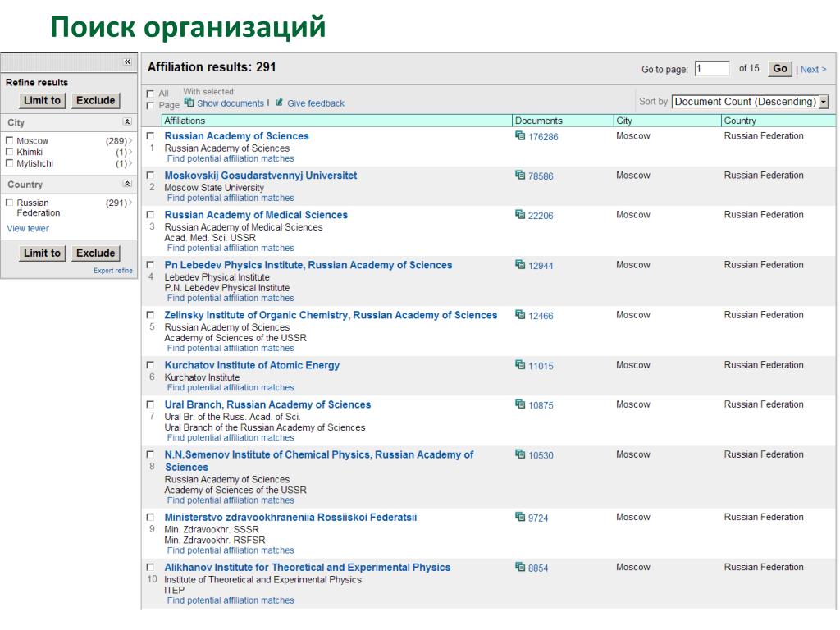Viewport: 840px width, 630px height.
Task: Click documents icon beside count 22206
Action: pyautogui.click(x=520, y=215)
